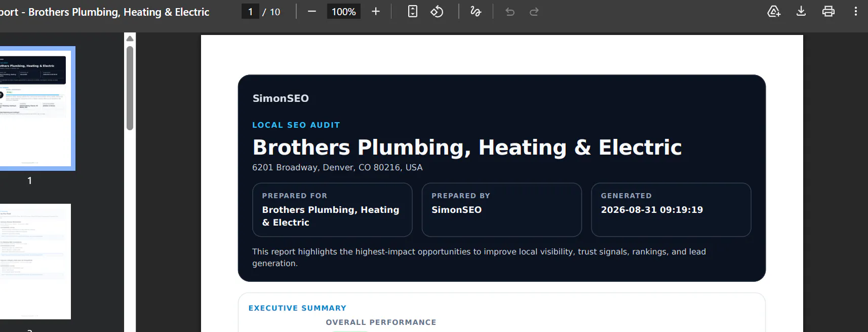Click the 'GENERATED' label
Screen dimensions: 868x332
[x=626, y=196]
